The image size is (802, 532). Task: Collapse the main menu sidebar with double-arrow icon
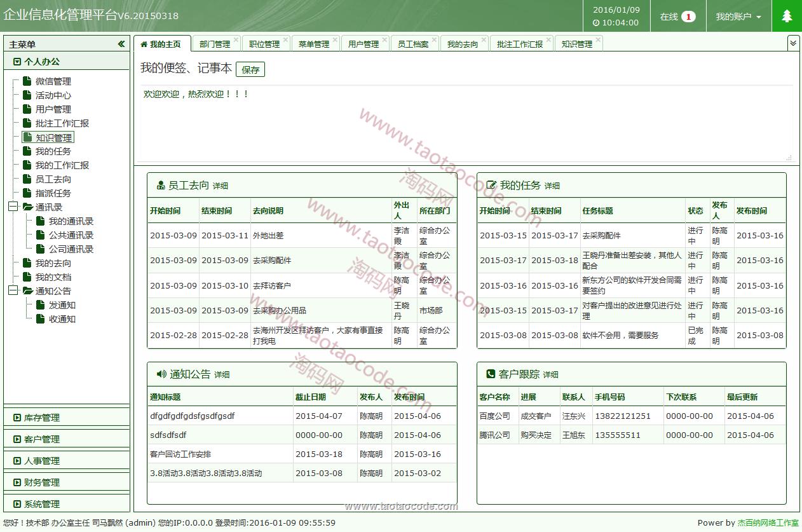coord(121,44)
